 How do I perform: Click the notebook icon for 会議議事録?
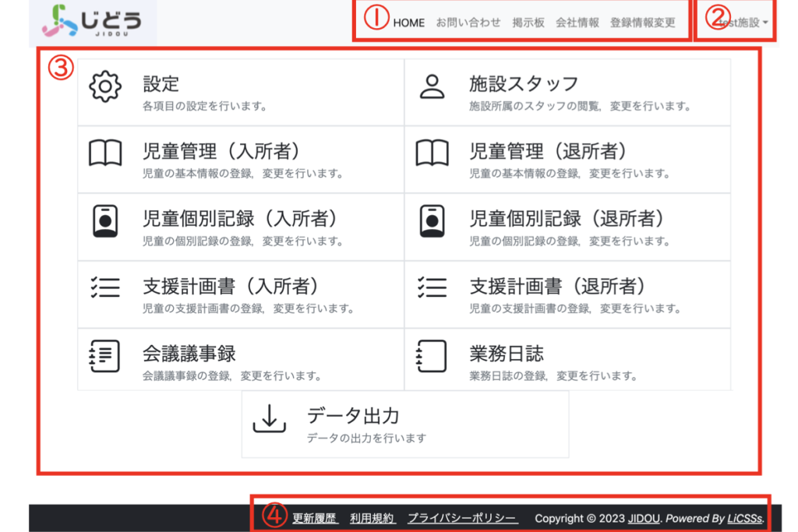click(x=105, y=356)
